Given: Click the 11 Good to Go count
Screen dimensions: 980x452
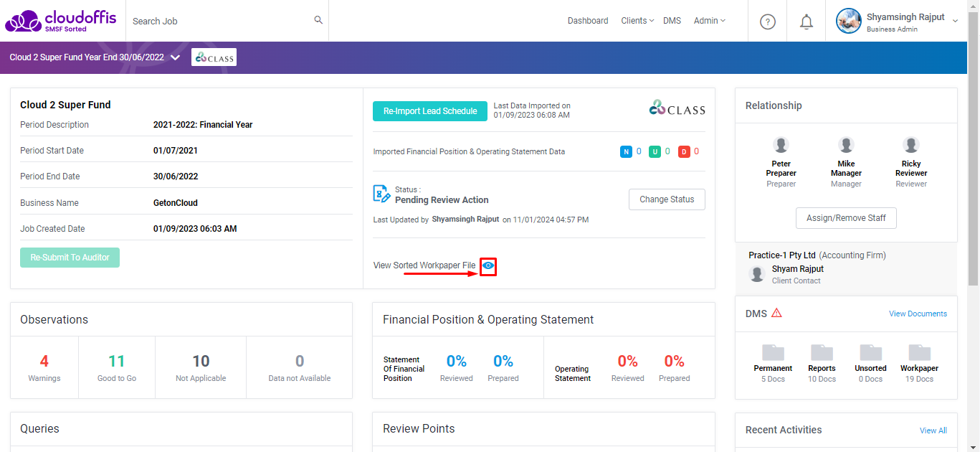Looking at the screenshot, I should (x=117, y=361).
